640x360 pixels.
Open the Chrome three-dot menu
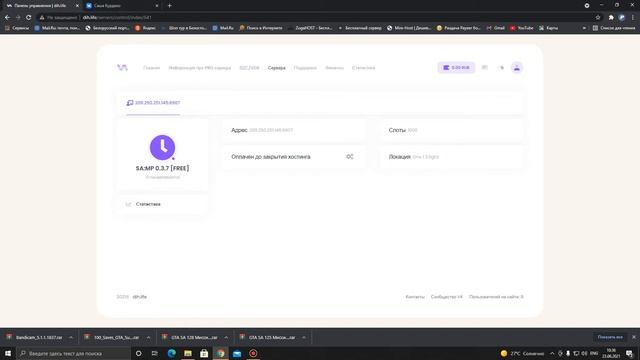(x=633, y=18)
